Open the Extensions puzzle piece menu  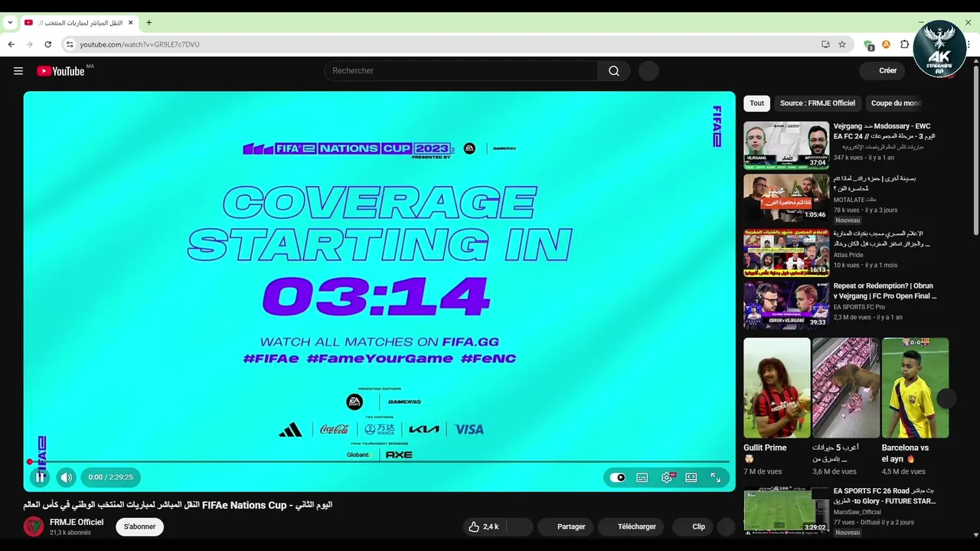coord(904,44)
